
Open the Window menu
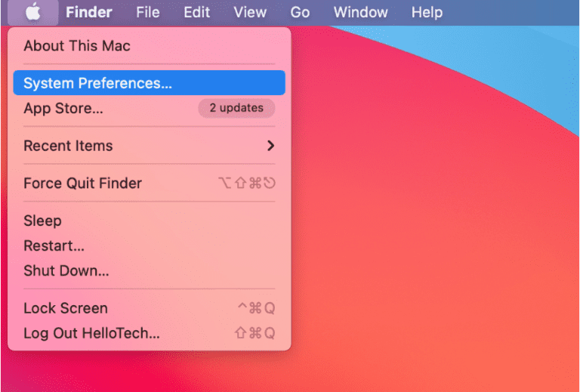[x=361, y=13]
